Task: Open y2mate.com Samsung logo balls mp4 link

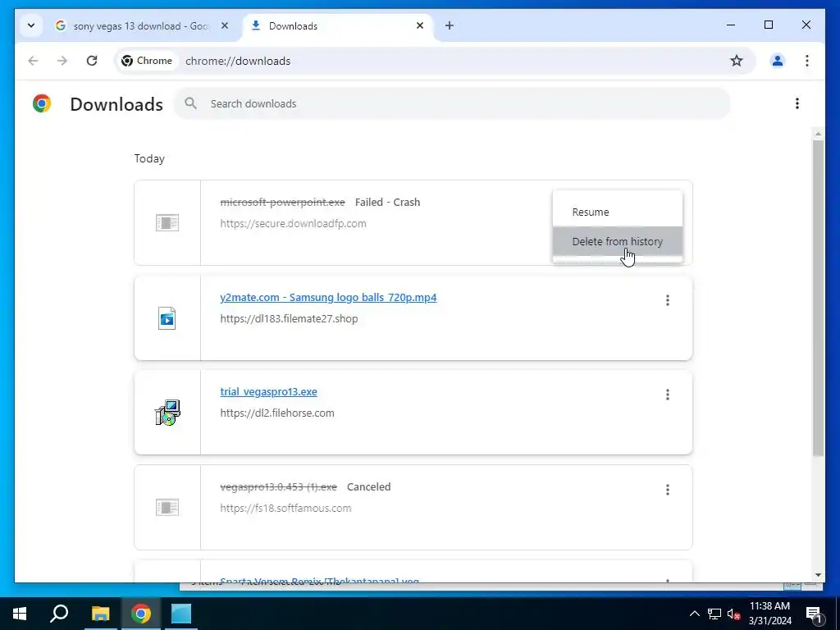Action: (328, 297)
